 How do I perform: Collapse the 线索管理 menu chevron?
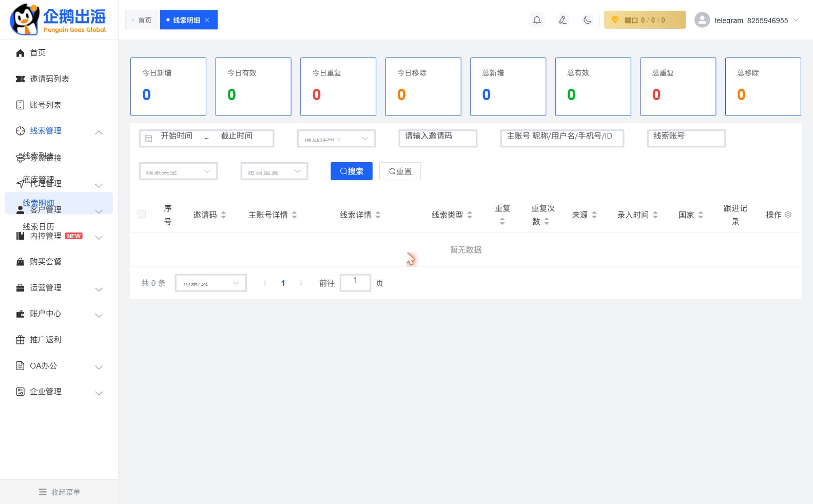pos(99,132)
